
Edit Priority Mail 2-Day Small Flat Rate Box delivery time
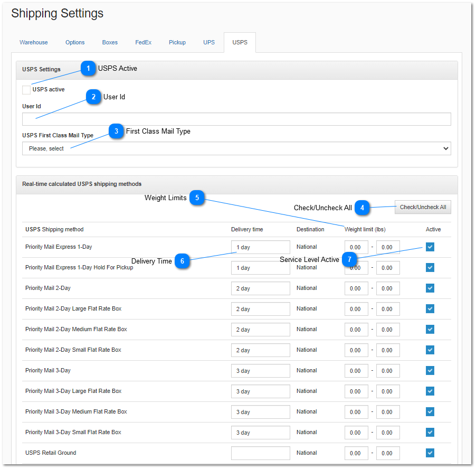click(261, 350)
